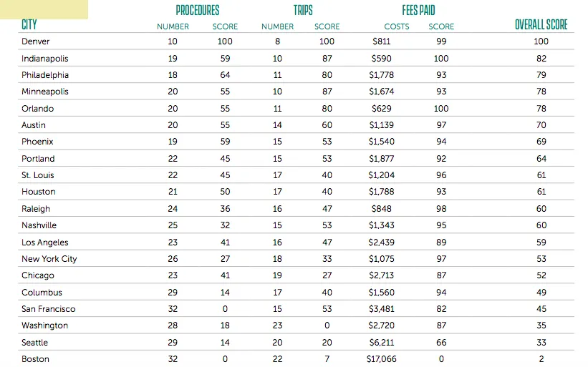This screenshot has width=588, height=367.
Task: Click the New York City row label
Action: point(49,259)
